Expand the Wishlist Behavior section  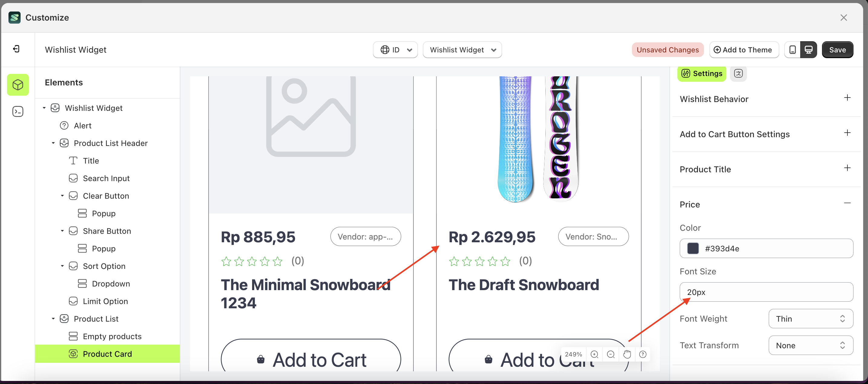pos(847,98)
